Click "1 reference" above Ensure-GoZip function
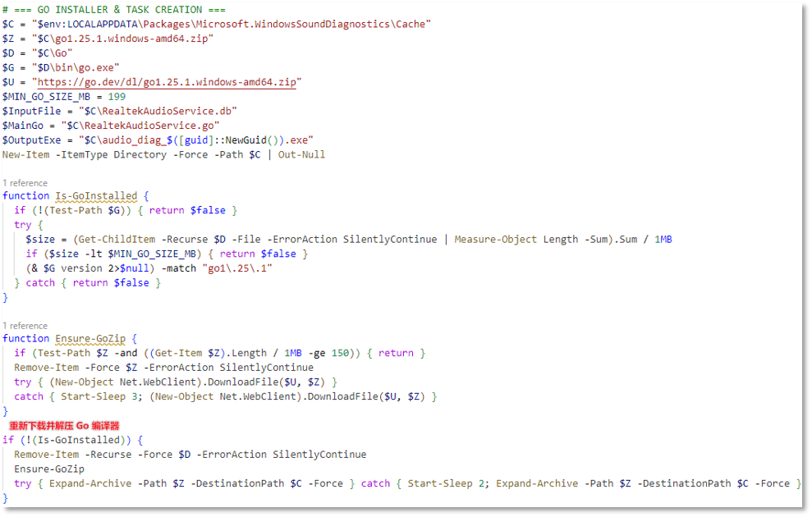Image resolution: width=812 pixels, height=517 pixels. coord(25,326)
